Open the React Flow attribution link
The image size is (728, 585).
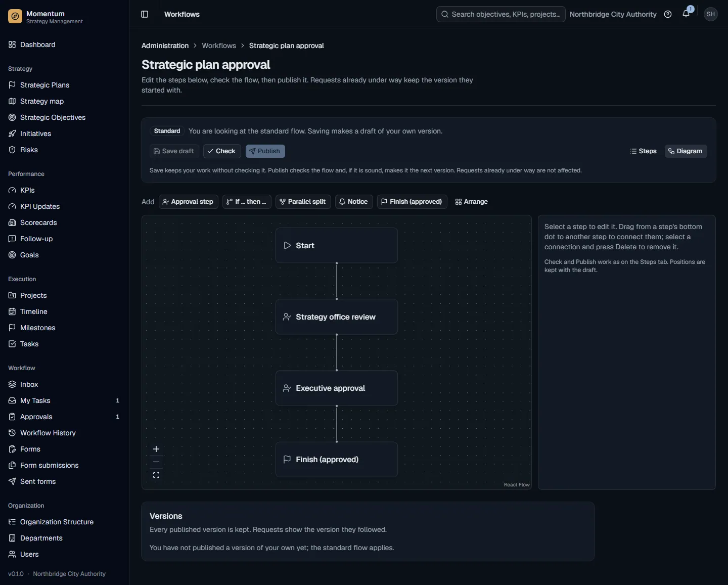tap(517, 484)
